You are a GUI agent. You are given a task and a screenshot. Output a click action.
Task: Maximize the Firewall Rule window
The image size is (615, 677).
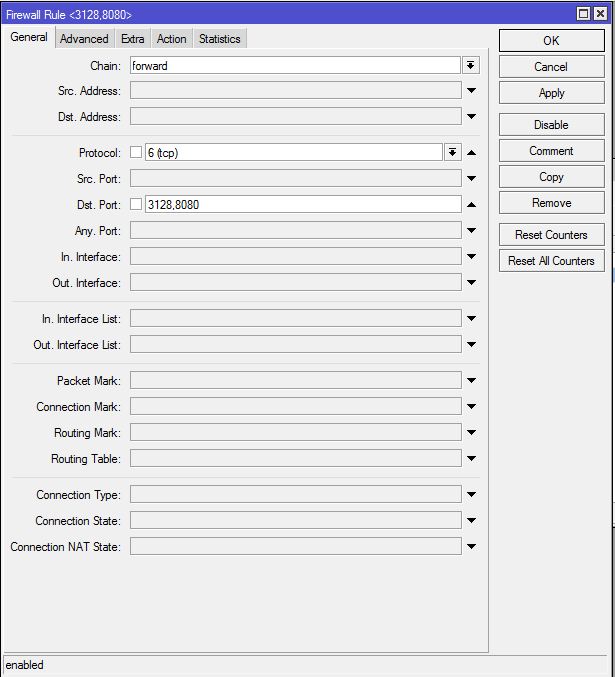click(x=584, y=14)
